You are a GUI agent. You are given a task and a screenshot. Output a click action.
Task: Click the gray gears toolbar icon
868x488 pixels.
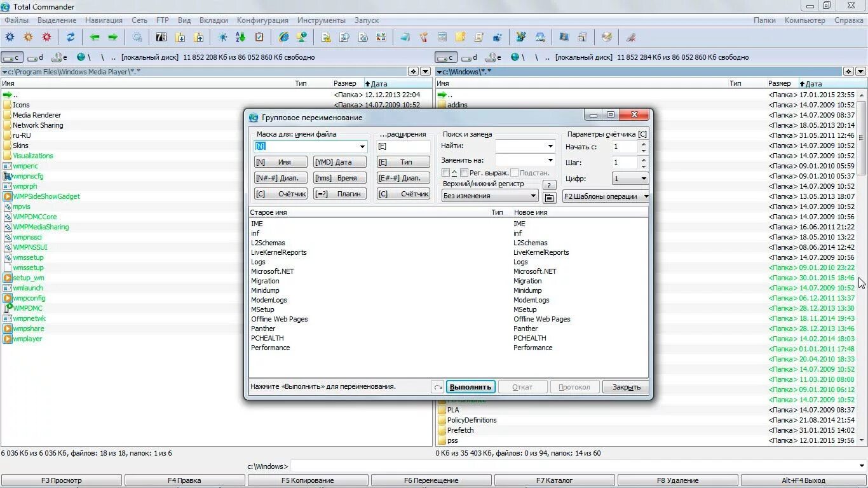(137, 37)
